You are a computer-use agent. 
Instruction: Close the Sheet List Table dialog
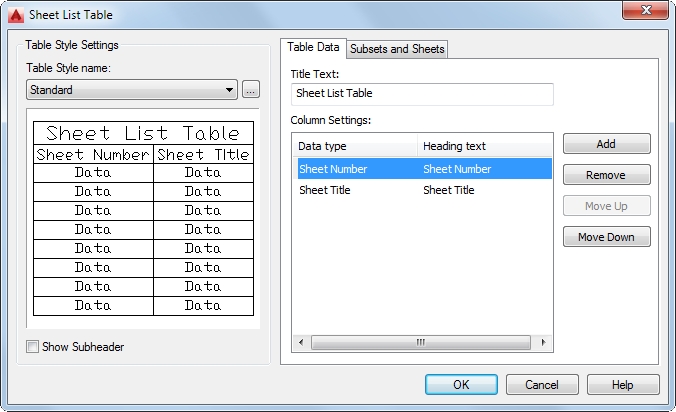tap(645, 14)
